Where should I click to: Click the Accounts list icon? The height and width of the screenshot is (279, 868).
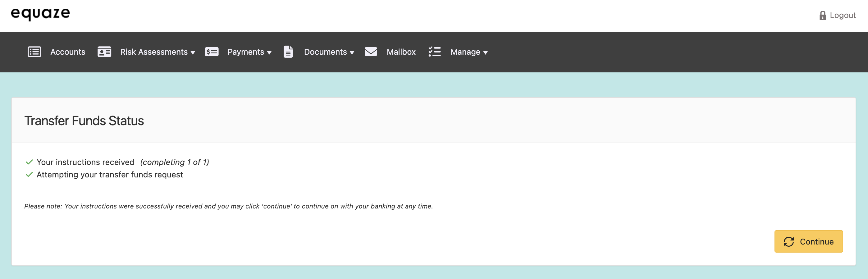coord(34,52)
